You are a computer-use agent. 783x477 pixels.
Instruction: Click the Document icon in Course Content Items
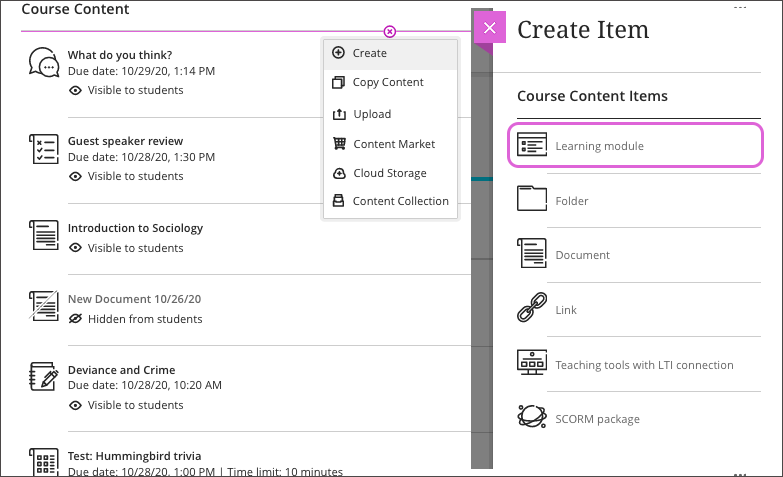[x=532, y=253]
